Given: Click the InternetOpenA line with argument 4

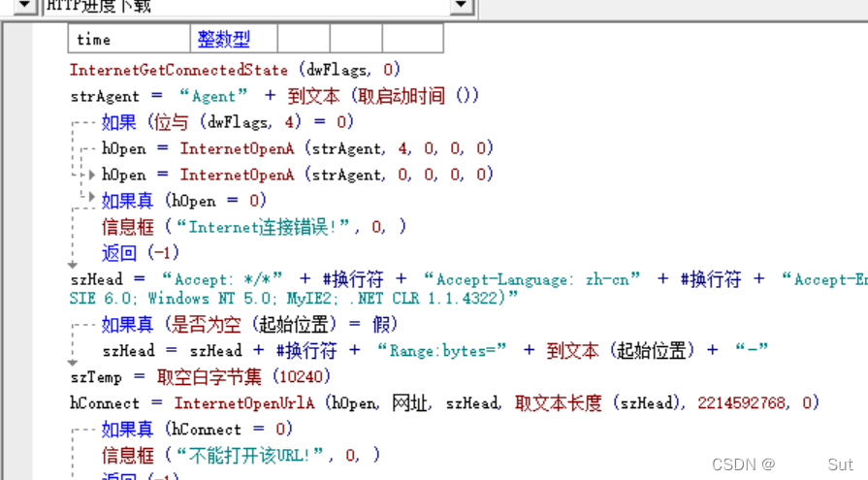Looking at the screenshot, I should 298,148.
